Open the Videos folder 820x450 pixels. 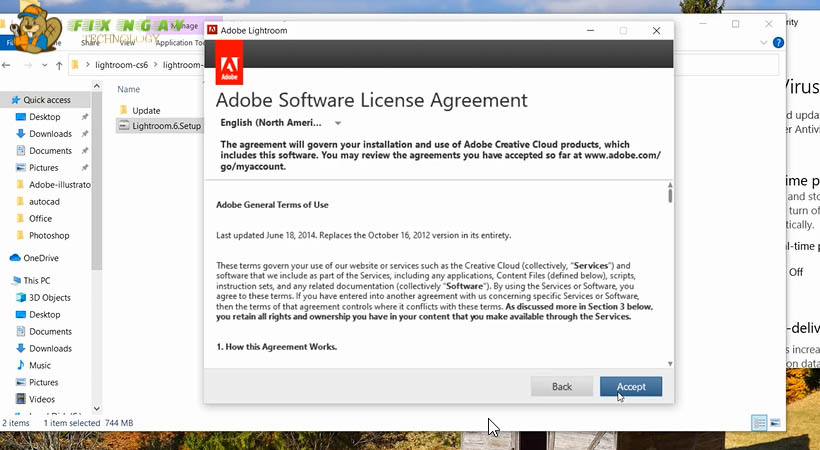click(x=42, y=400)
